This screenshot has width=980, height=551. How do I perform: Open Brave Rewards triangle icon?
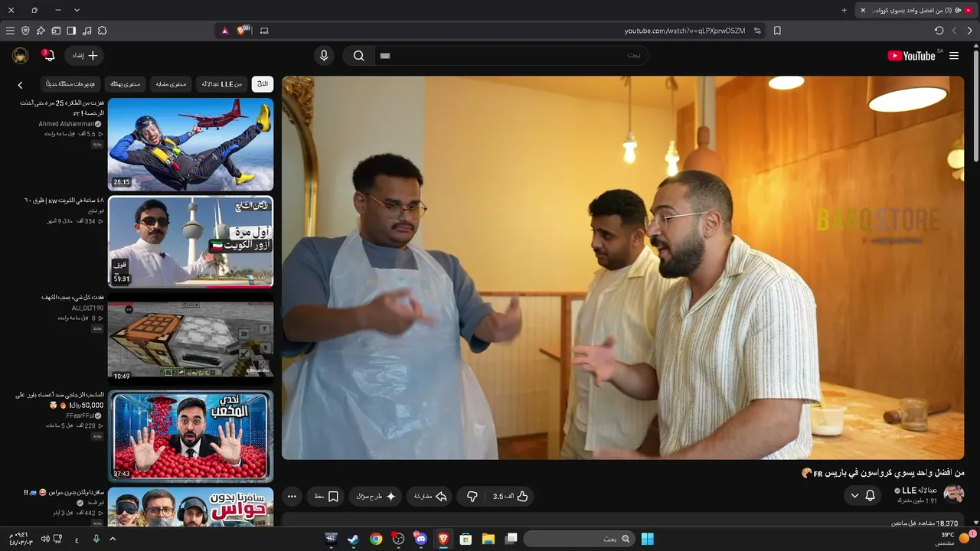[x=224, y=31]
